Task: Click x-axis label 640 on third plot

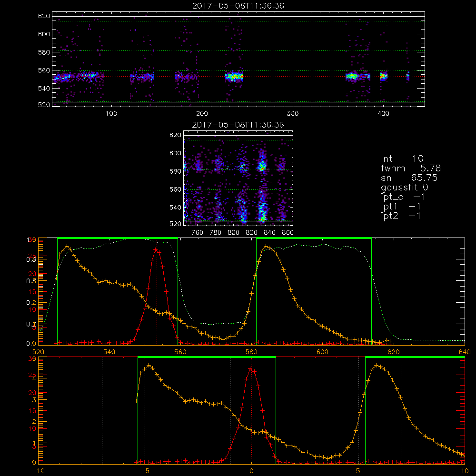Action: (465, 352)
